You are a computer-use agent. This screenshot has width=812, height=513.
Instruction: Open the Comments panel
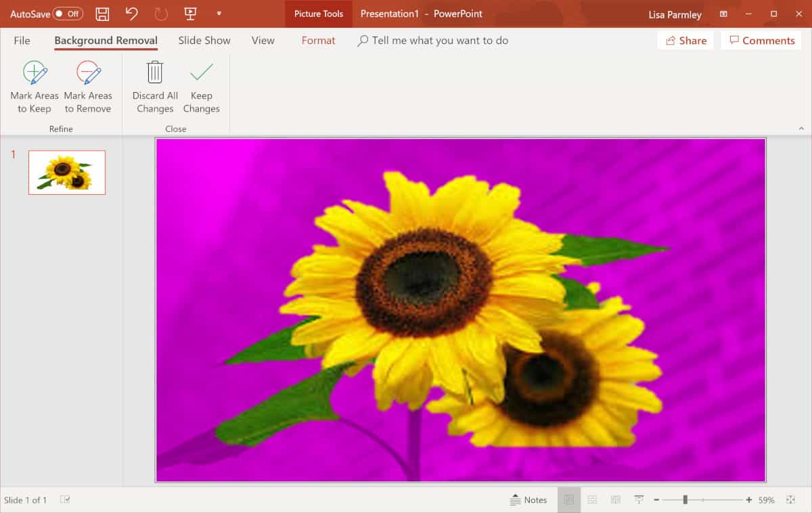[x=761, y=41]
